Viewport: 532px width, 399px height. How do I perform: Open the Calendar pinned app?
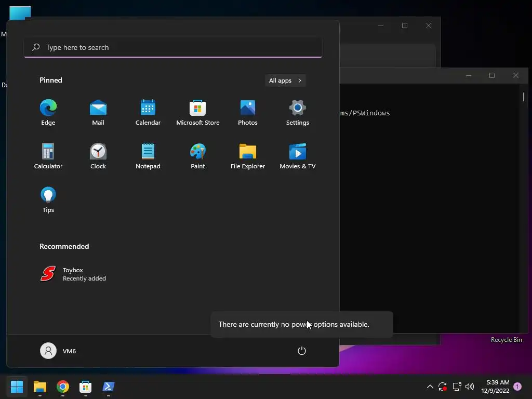coord(148,113)
